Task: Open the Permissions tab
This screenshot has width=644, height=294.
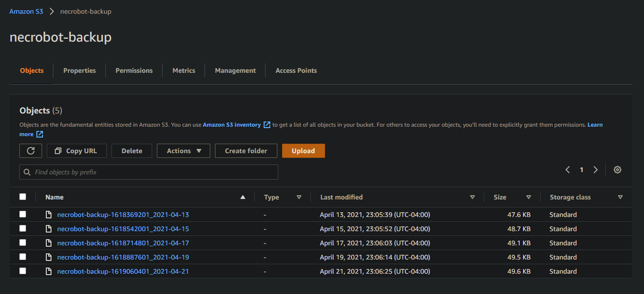Action: (x=134, y=70)
